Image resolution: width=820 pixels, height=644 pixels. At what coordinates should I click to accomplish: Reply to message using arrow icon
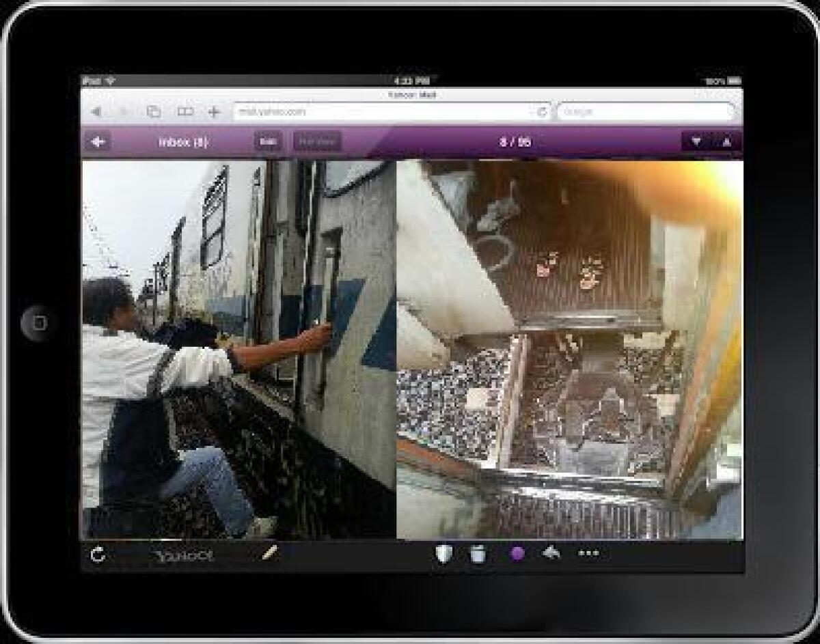tap(551, 553)
